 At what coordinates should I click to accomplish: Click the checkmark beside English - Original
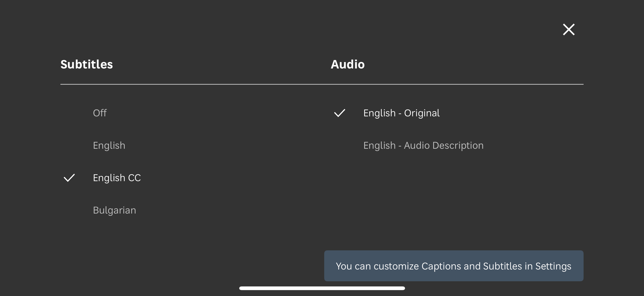click(339, 113)
